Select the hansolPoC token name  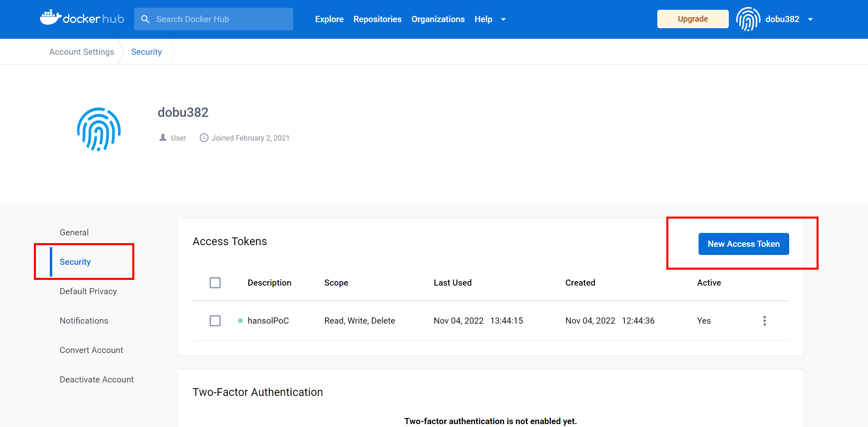(x=268, y=321)
